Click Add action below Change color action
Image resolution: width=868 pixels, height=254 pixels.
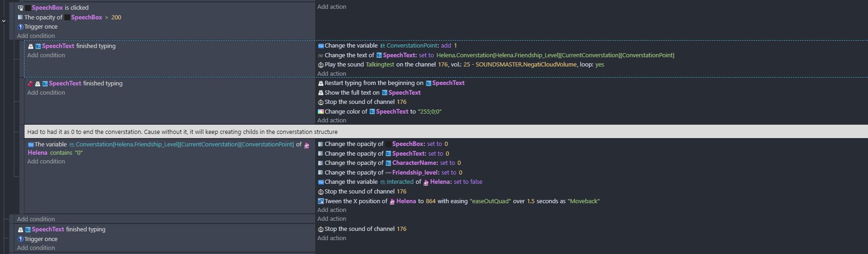pyautogui.click(x=332, y=121)
